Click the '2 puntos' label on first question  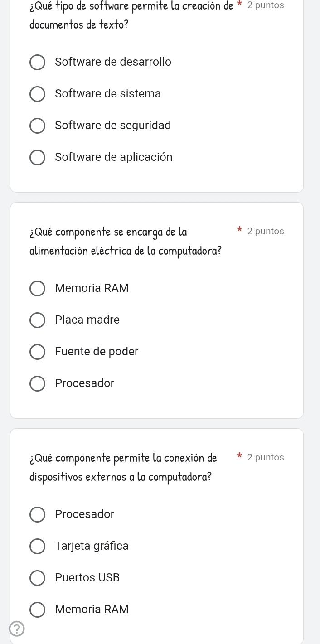click(266, 5)
